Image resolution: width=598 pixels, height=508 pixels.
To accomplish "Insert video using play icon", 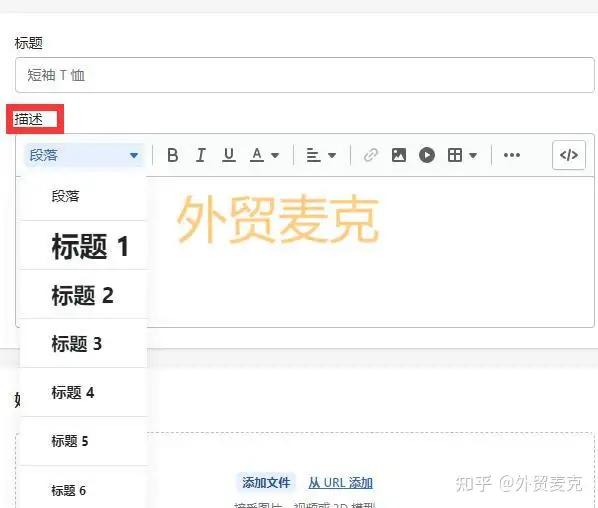I will pyautogui.click(x=427, y=155).
